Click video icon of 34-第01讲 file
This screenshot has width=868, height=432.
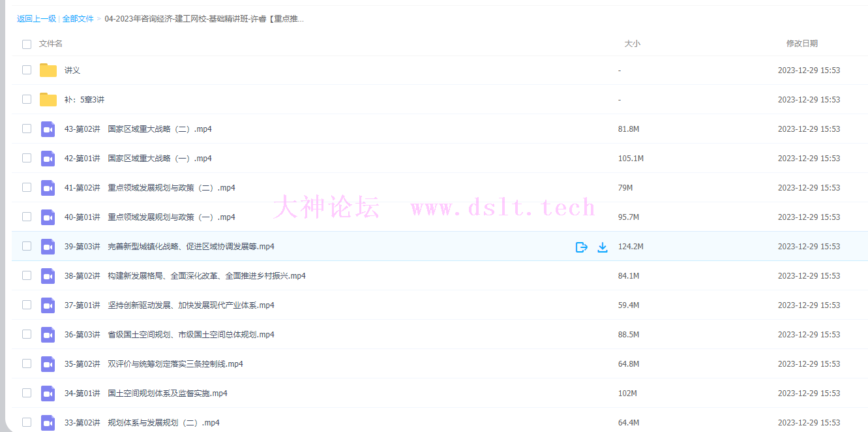pos(48,393)
